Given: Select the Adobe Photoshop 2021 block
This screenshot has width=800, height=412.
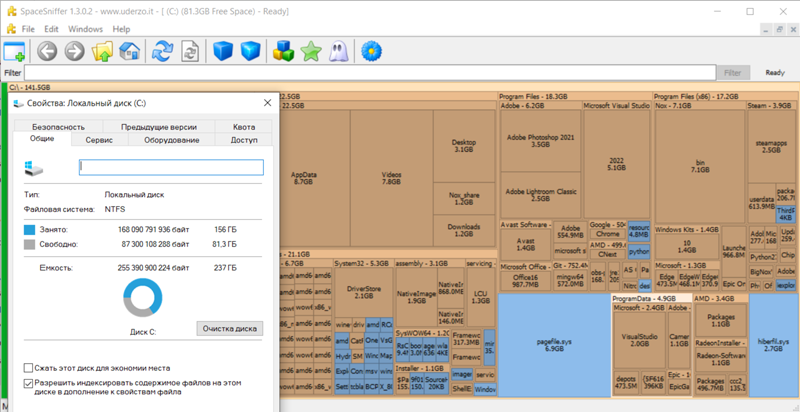Looking at the screenshot, I should 540,141.
